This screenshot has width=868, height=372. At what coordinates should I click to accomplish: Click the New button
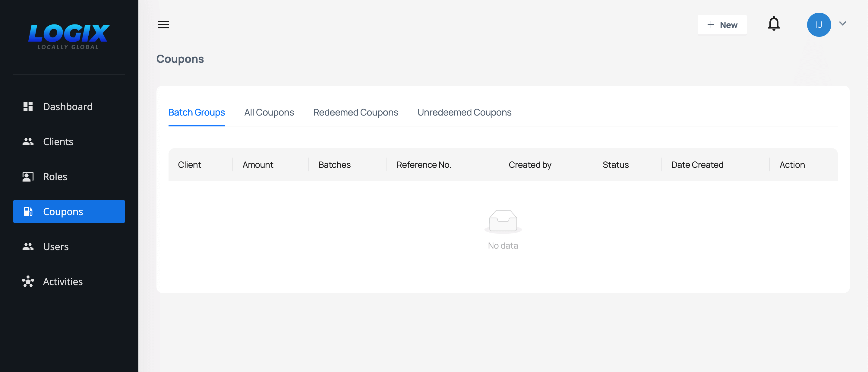click(722, 25)
